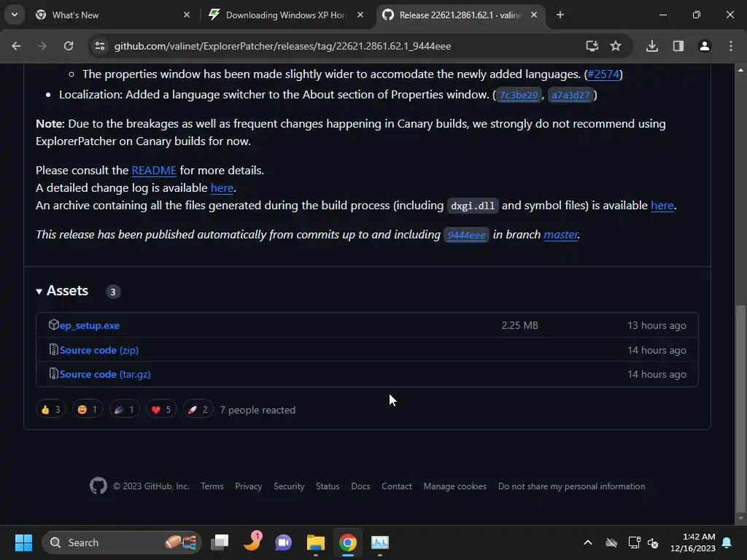Image resolution: width=747 pixels, height=560 pixels.
Task: Open the notifications bell icon
Action: [727, 542]
